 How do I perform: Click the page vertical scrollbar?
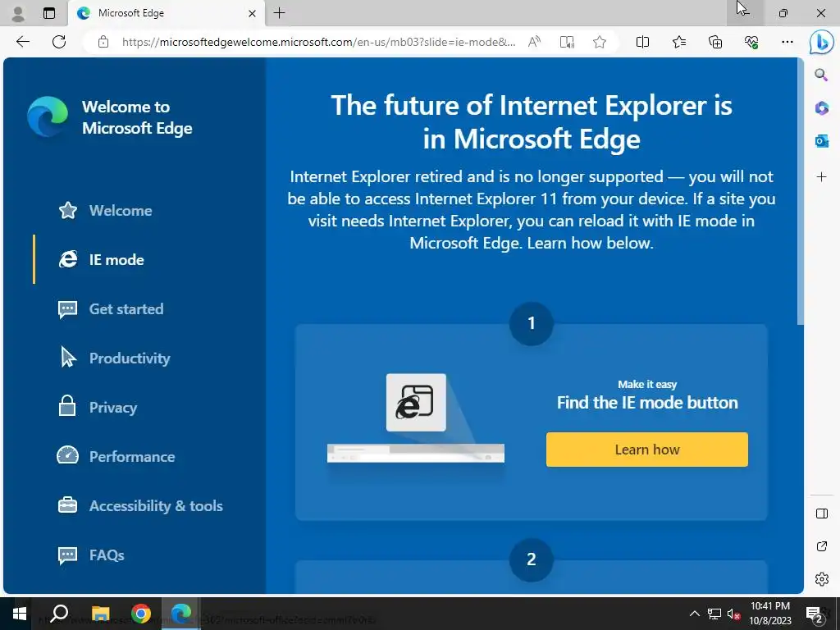coord(801,191)
